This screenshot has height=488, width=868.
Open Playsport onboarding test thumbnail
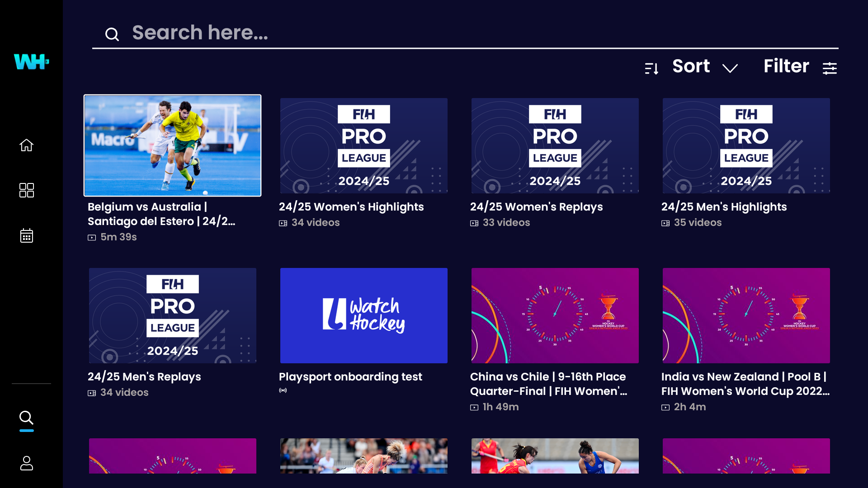[x=363, y=315]
